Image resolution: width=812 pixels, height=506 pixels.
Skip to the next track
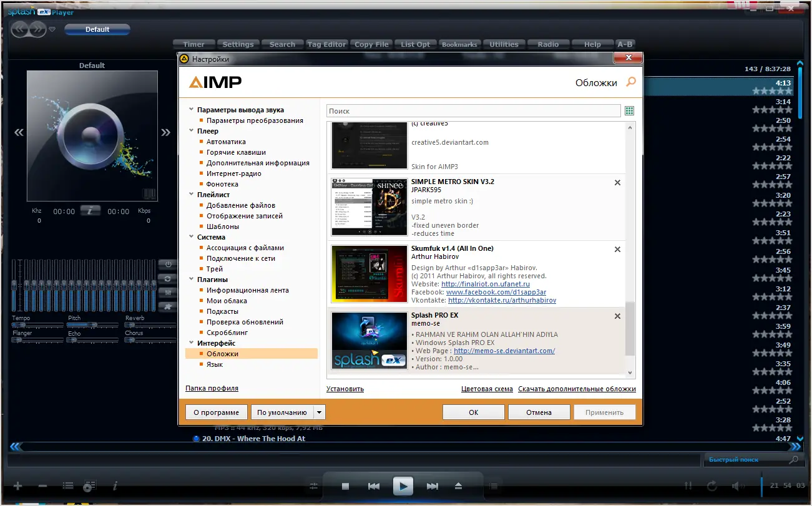432,486
